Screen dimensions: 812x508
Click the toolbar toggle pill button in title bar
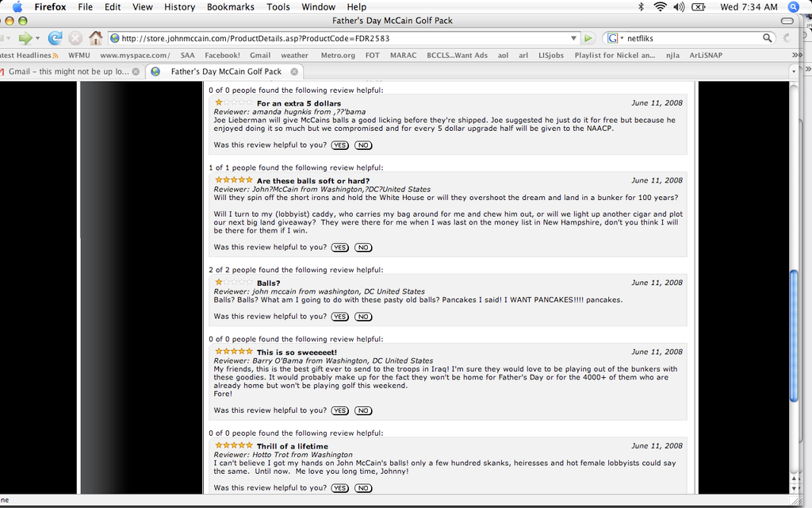[787, 21]
